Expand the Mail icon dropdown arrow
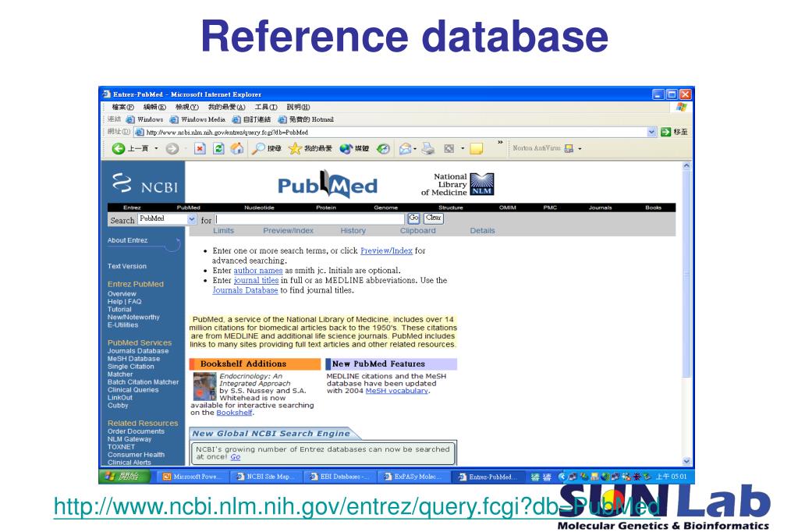This screenshot has height=532, width=798. [x=415, y=149]
